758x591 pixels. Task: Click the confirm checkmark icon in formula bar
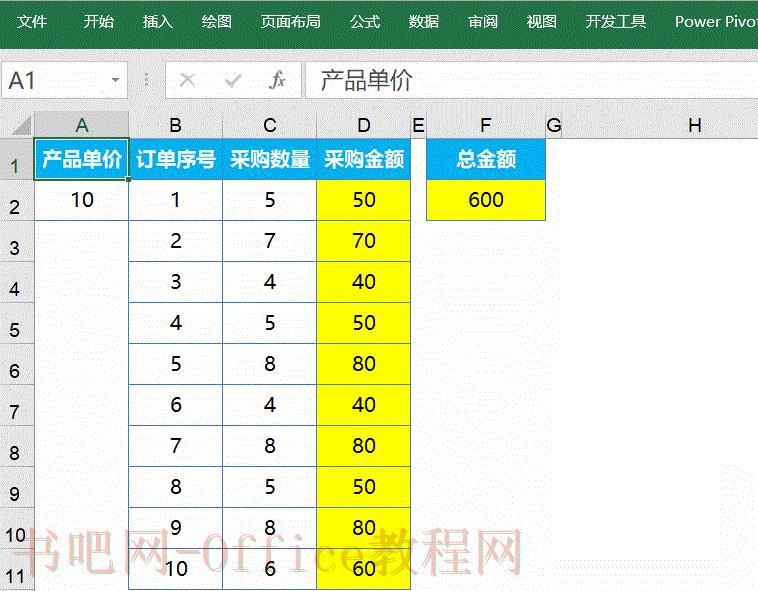[x=233, y=80]
